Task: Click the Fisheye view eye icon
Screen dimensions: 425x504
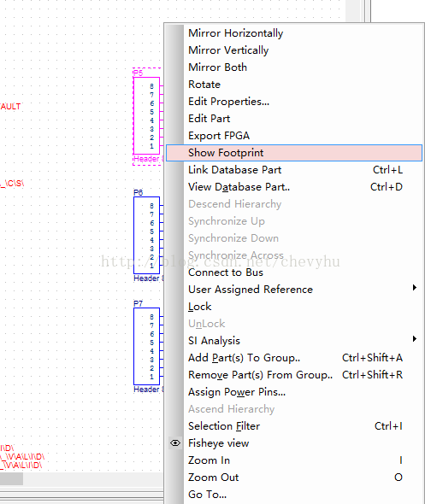Action: [175, 443]
